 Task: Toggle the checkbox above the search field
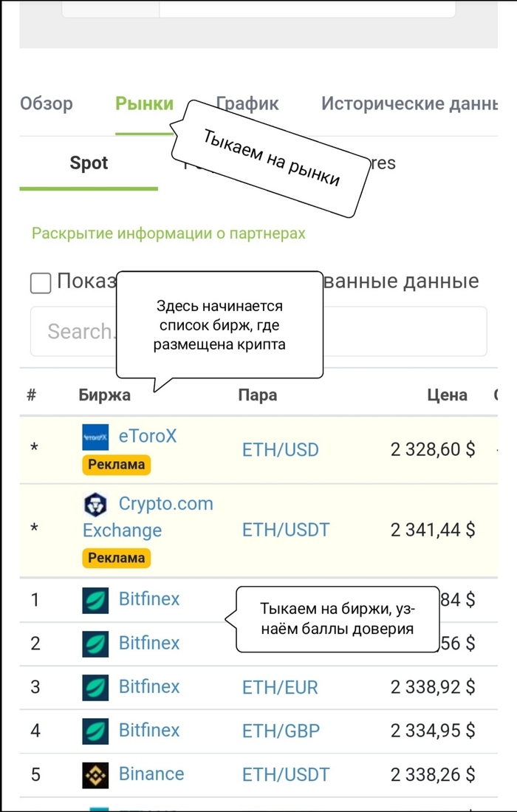(41, 283)
